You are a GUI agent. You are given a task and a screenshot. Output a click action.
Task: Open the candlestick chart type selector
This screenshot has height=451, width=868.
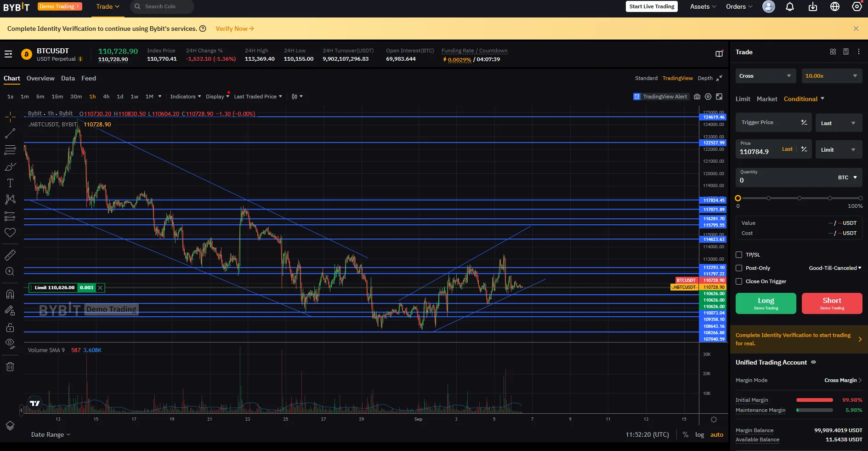click(297, 97)
